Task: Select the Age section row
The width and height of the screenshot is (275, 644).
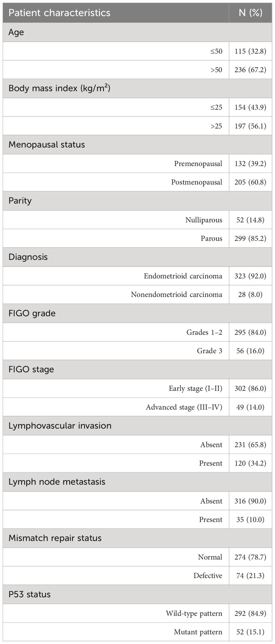Action: click(x=137, y=32)
